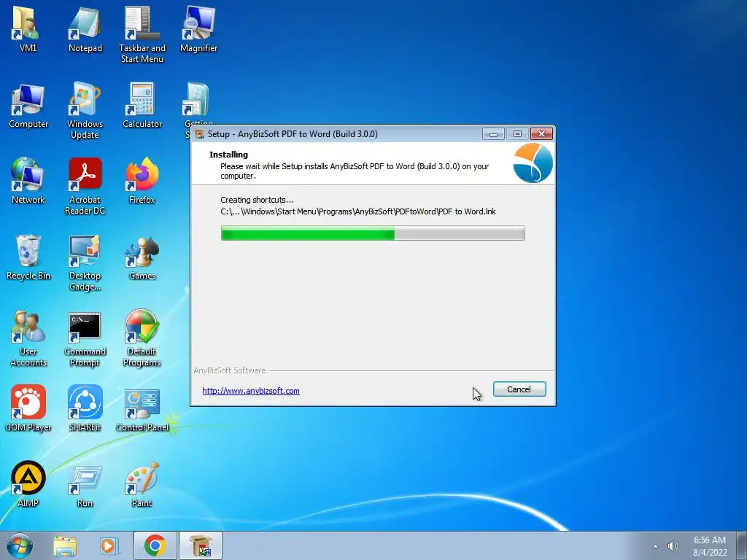Select the Taskbar and Start Menu shortcut

pyautogui.click(x=142, y=34)
